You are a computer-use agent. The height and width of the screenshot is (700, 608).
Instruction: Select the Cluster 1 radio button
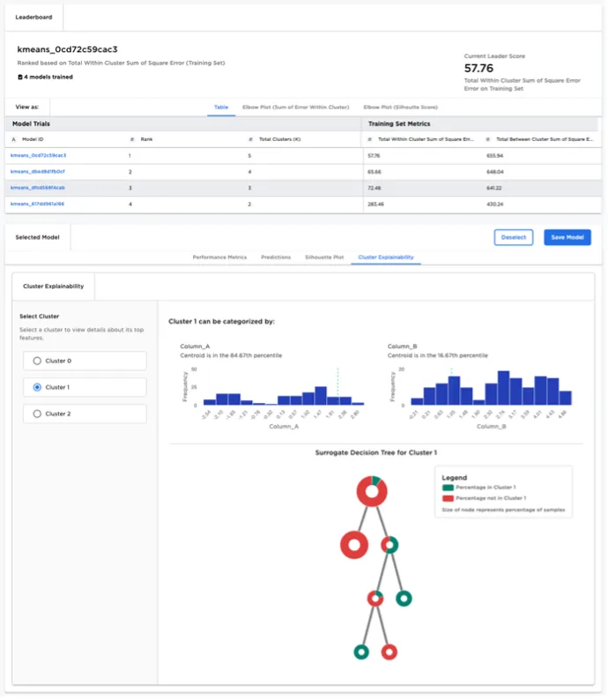pyautogui.click(x=37, y=387)
